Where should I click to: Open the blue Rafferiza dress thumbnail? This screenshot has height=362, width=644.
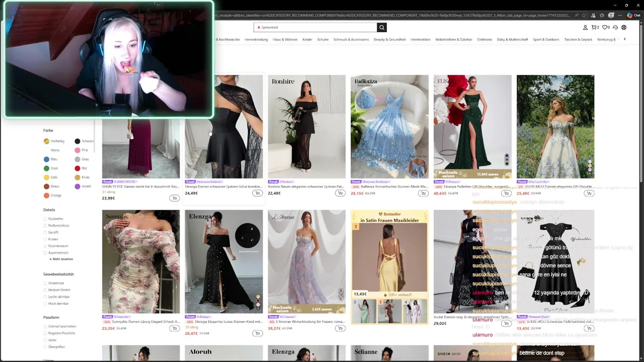click(x=389, y=127)
